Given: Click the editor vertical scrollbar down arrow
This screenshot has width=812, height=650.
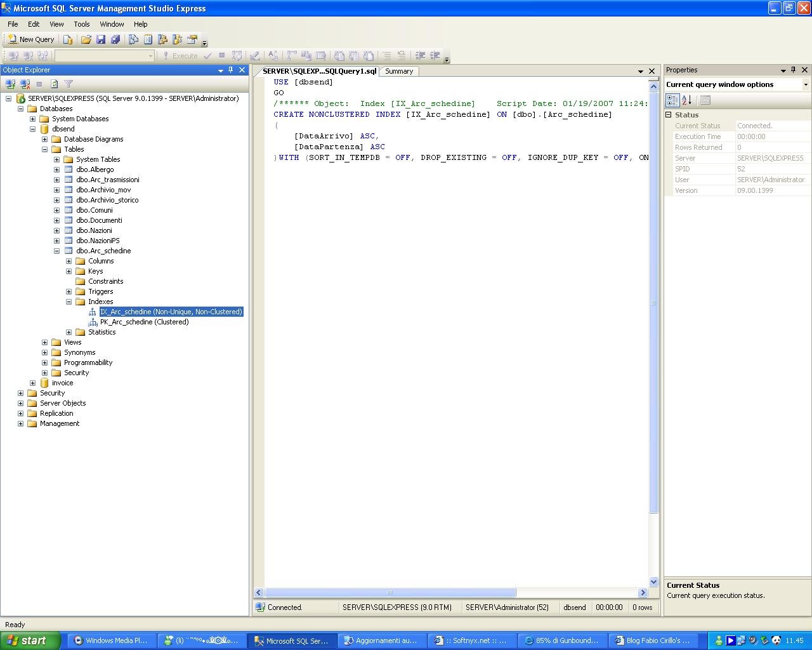Looking at the screenshot, I should coord(653,582).
